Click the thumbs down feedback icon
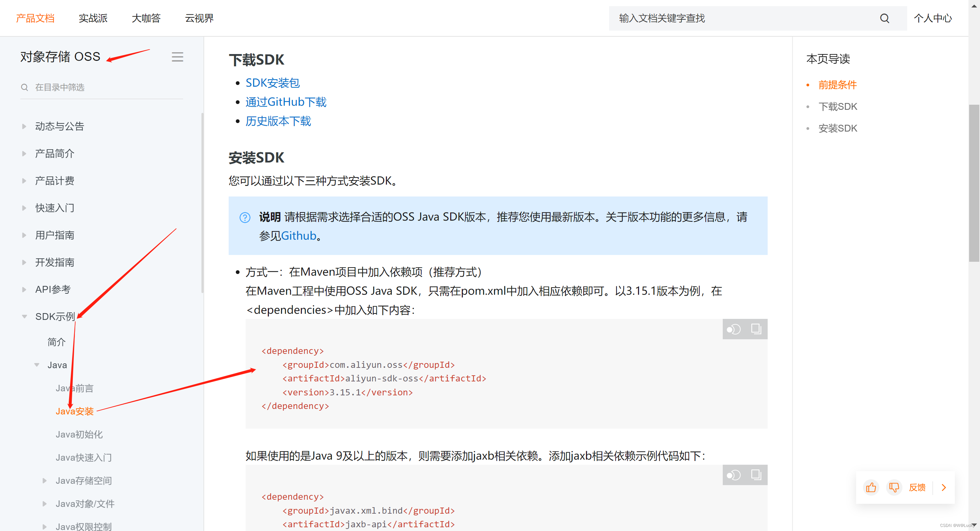The image size is (980, 531). 894,487
